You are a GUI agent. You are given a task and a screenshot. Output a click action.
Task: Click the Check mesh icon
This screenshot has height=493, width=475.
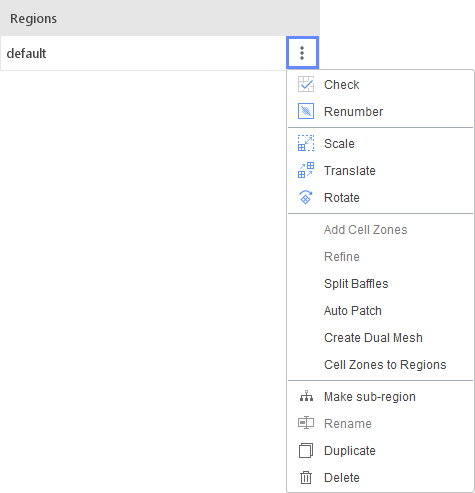pyautogui.click(x=306, y=84)
